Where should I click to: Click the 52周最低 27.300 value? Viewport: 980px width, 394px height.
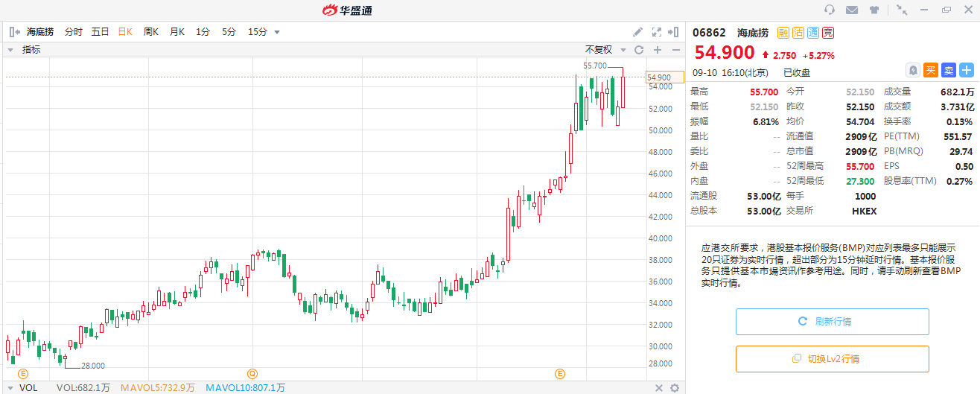(861, 181)
